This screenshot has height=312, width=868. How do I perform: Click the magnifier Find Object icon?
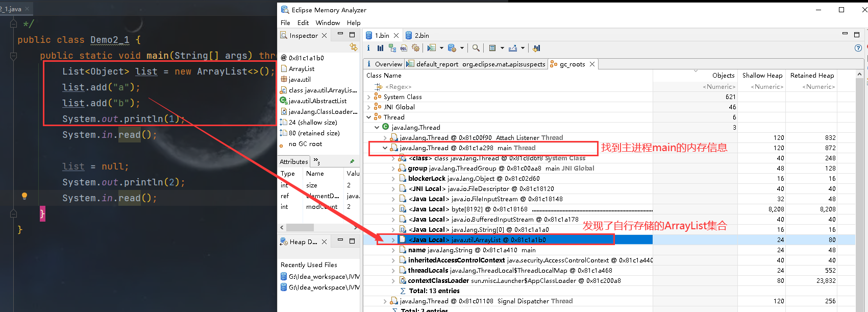pyautogui.click(x=476, y=48)
